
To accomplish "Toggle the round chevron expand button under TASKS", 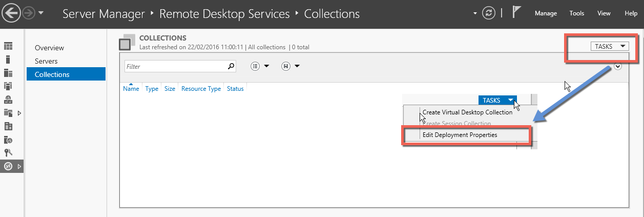I will [x=618, y=66].
